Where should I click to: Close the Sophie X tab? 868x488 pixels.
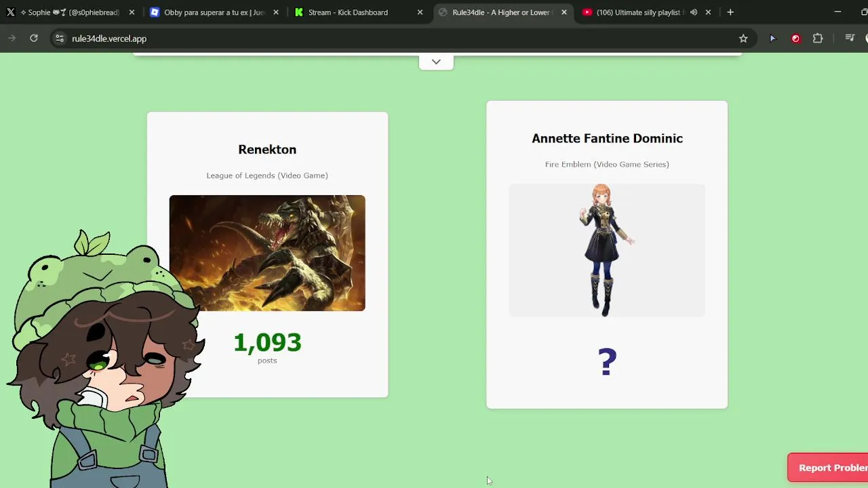pos(132,12)
